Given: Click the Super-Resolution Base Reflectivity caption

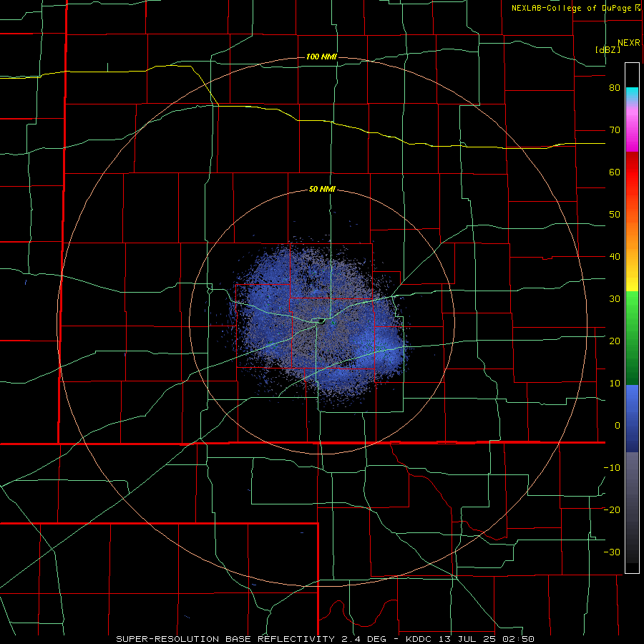Looking at the screenshot, I should pos(326,639).
